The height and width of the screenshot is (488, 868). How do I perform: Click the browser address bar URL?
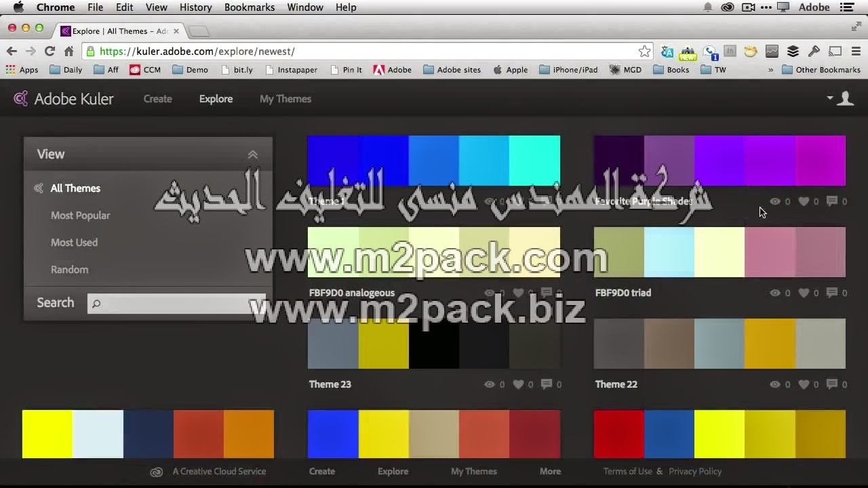click(197, 52)
